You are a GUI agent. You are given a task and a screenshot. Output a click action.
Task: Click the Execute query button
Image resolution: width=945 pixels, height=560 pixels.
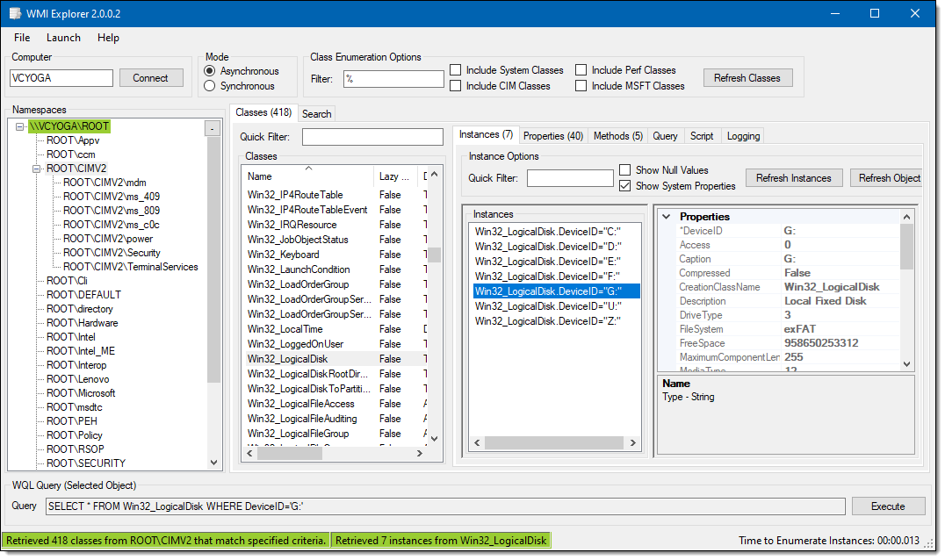click(x=887, y=506)
